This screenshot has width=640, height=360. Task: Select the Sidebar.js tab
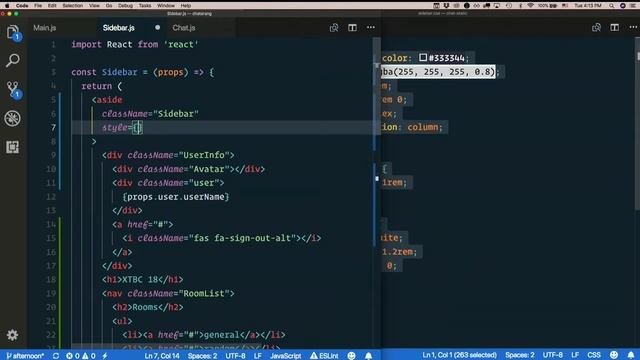click(118, 28)
